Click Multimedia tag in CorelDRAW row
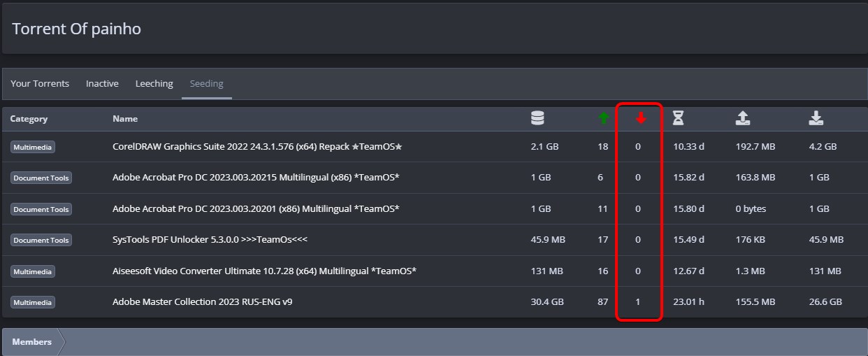The image size is (868, 356). click(x=33, y=147)
